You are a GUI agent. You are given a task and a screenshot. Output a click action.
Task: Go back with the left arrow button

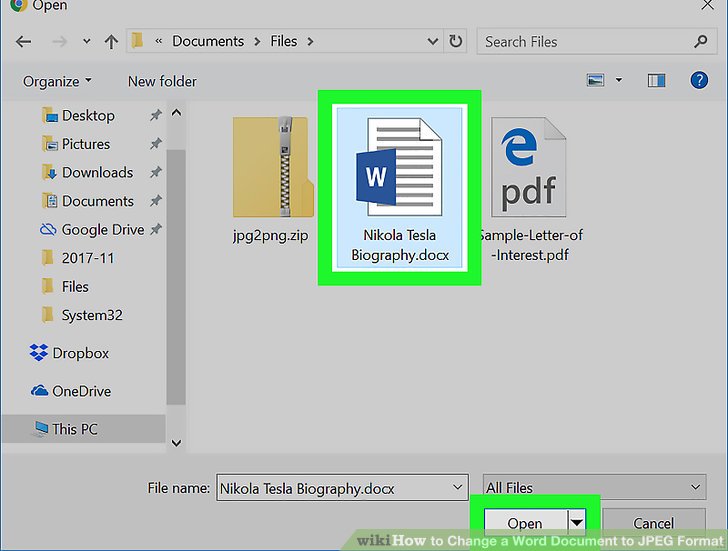pyautogui.click(x=23, y=42)
